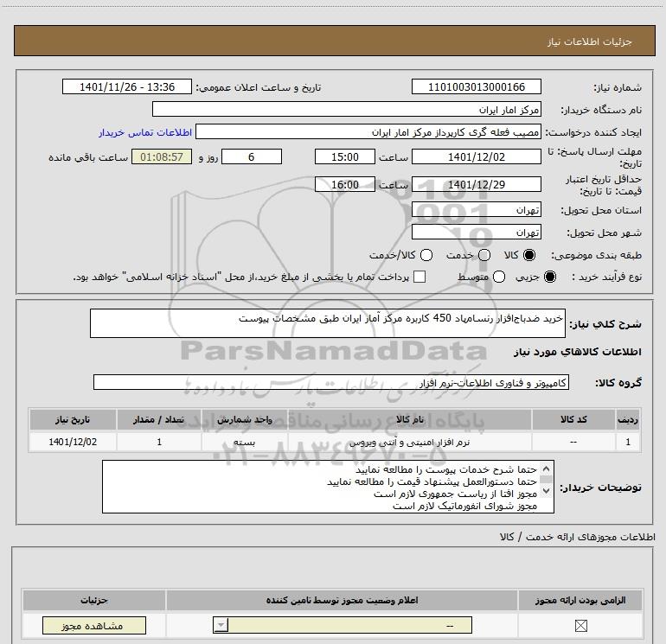The height and width of the screenshot is (644, 666).
Task: Select the کالا/خدمت radio button
Action: (x=426, y=255)
